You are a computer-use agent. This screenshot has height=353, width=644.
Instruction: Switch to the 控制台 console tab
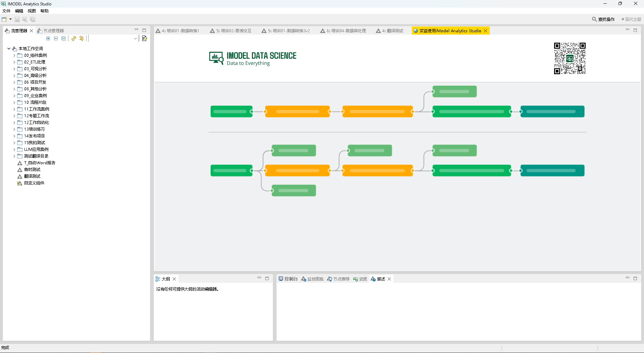coord(288,279)
